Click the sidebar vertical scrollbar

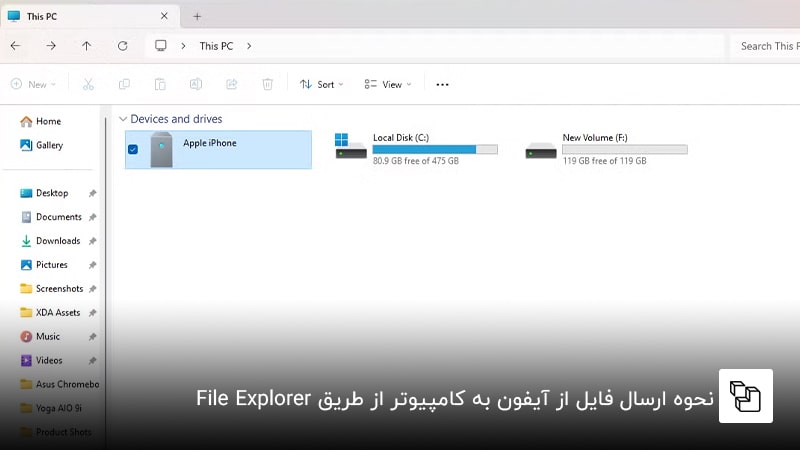[106, 283]
